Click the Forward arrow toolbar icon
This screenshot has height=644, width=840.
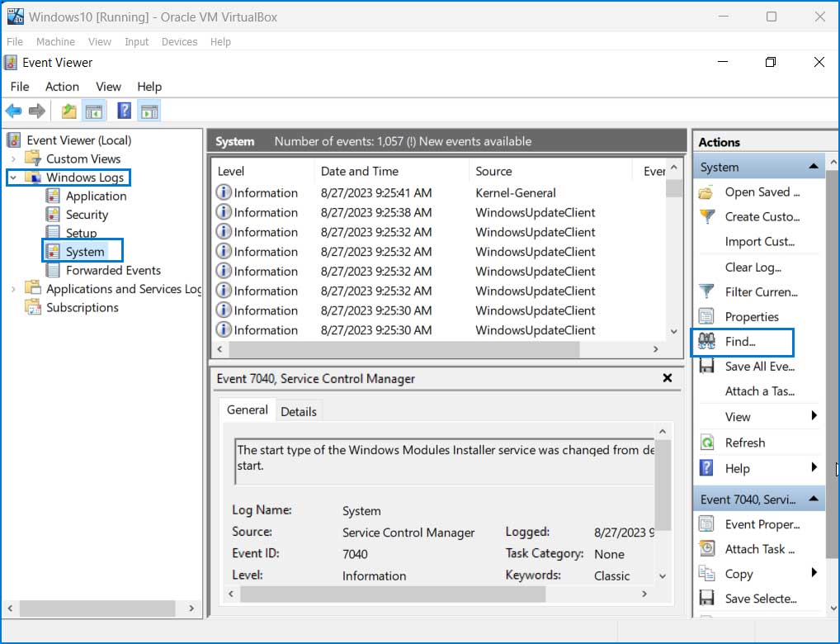click(x=36, y=111)
